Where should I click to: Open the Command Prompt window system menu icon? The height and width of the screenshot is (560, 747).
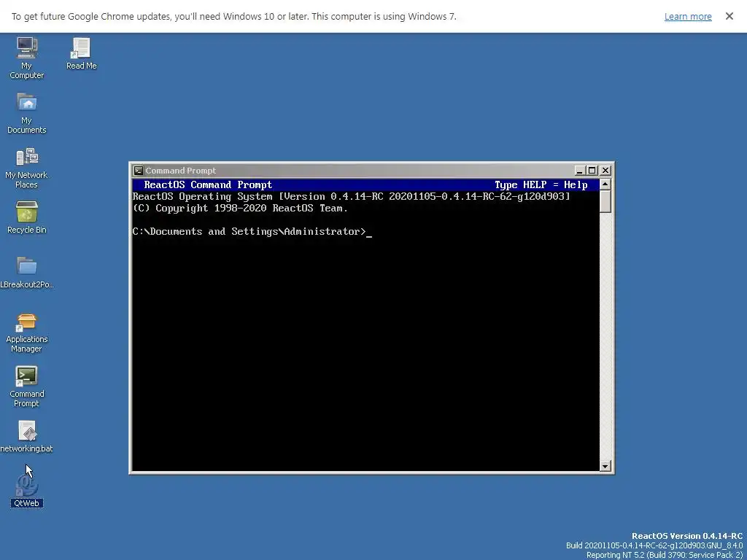(138, 171)
